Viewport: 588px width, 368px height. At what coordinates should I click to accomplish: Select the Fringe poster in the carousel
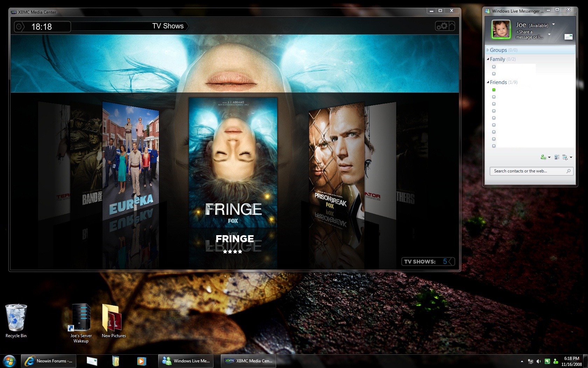click(x=233, y=163)
